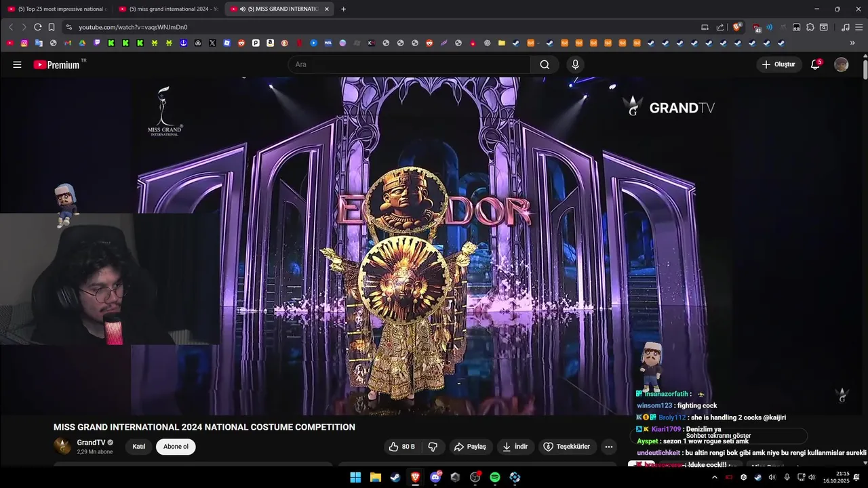Viewport: 868px width, 488px height.
Task: Open the account avatar menu
Action: click(841, 65)
